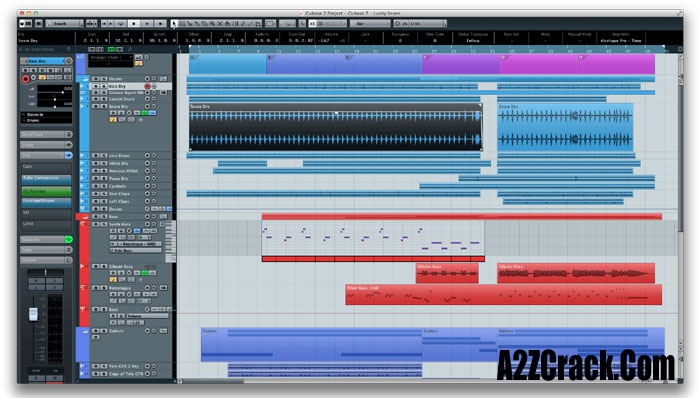
Task: Select the Synth Bass track name
Action: [120, 224]
